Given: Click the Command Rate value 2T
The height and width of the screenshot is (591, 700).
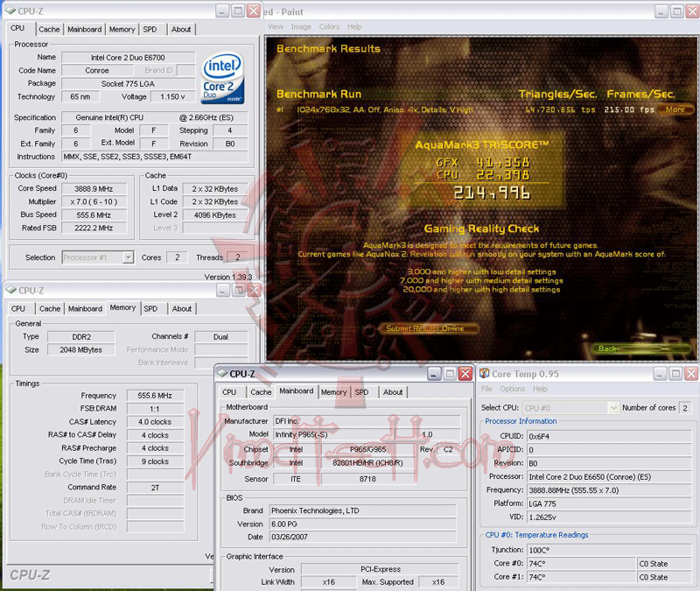Looking at the screenshot, I should (x=155, y=488).
